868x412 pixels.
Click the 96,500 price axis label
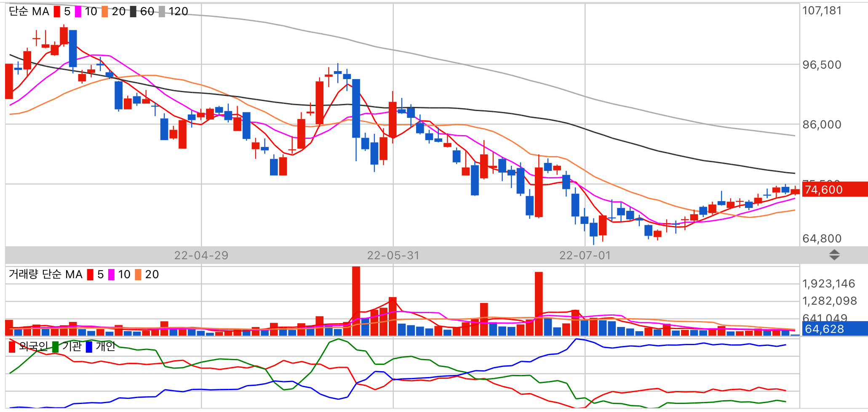(822, 65)
